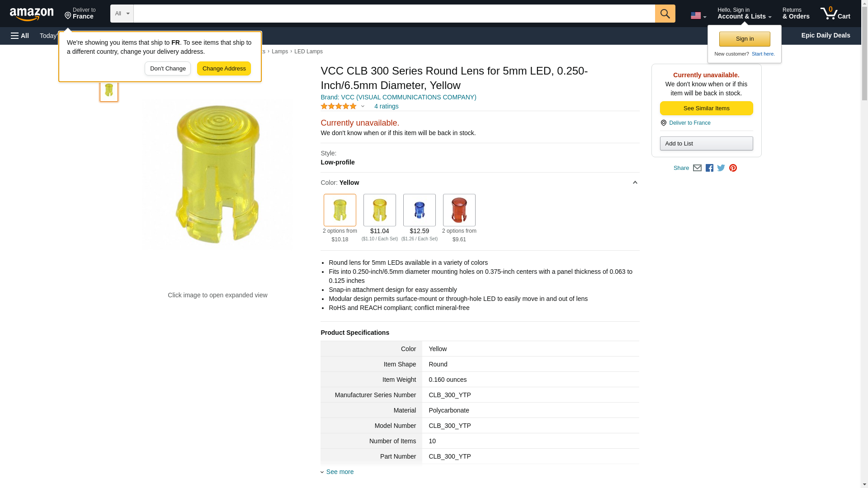Click the See Similar Items button
The height and width of the screenshot is (488, 868).
(706, 108)
